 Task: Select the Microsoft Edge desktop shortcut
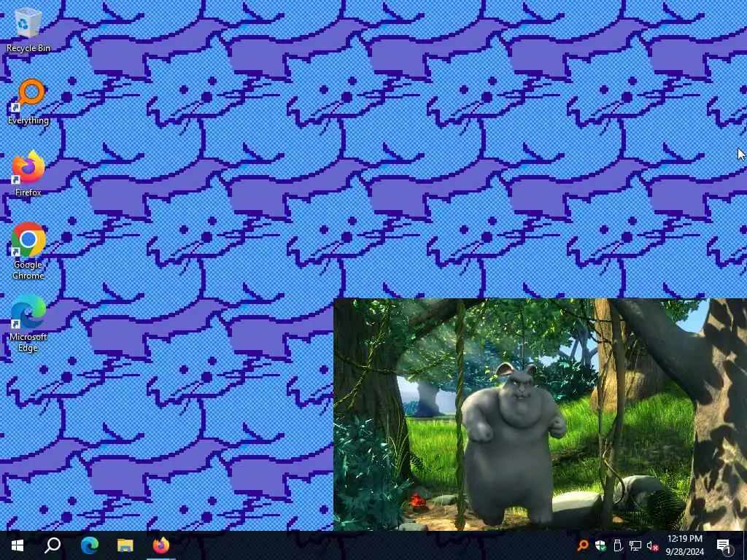point(28,324)
